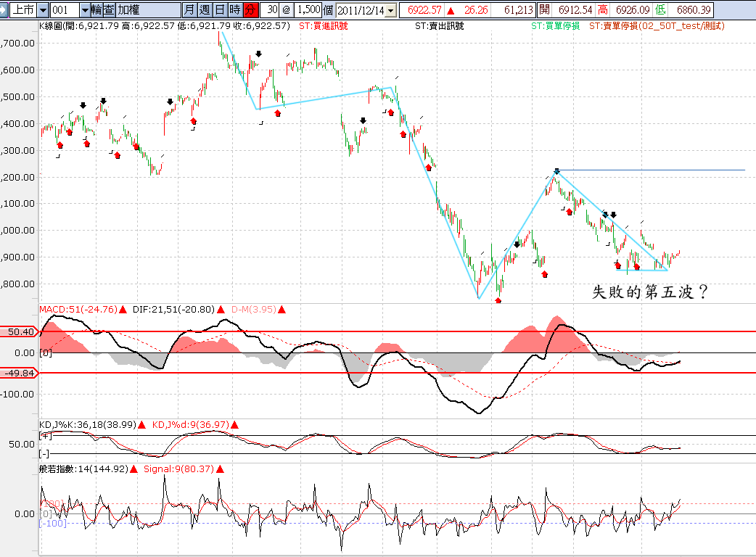Click the open price 6912.54
The height and width of the screenshot is (557, 756).
click(x=575, y=9)
